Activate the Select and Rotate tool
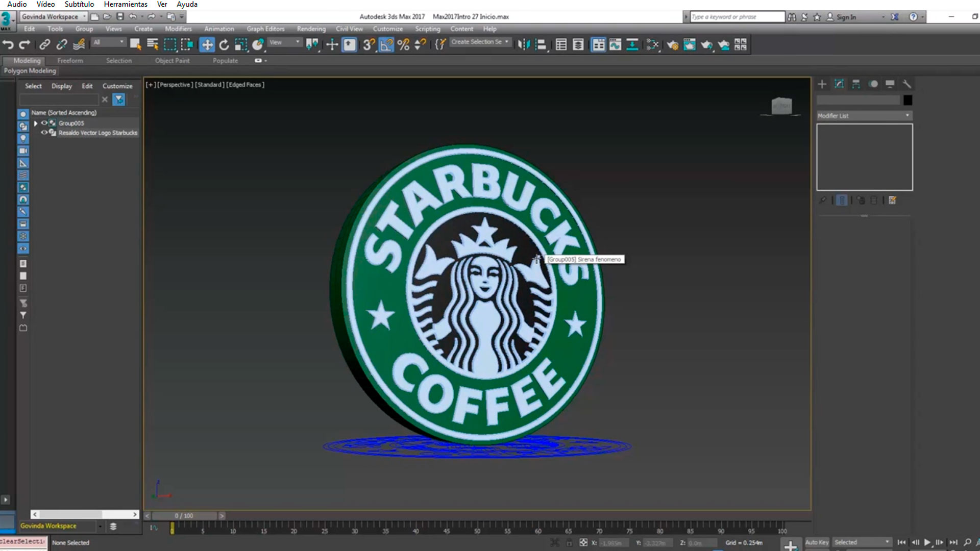Screen dimensions: 980x551 pyautogui.click(x=224, y=45)
